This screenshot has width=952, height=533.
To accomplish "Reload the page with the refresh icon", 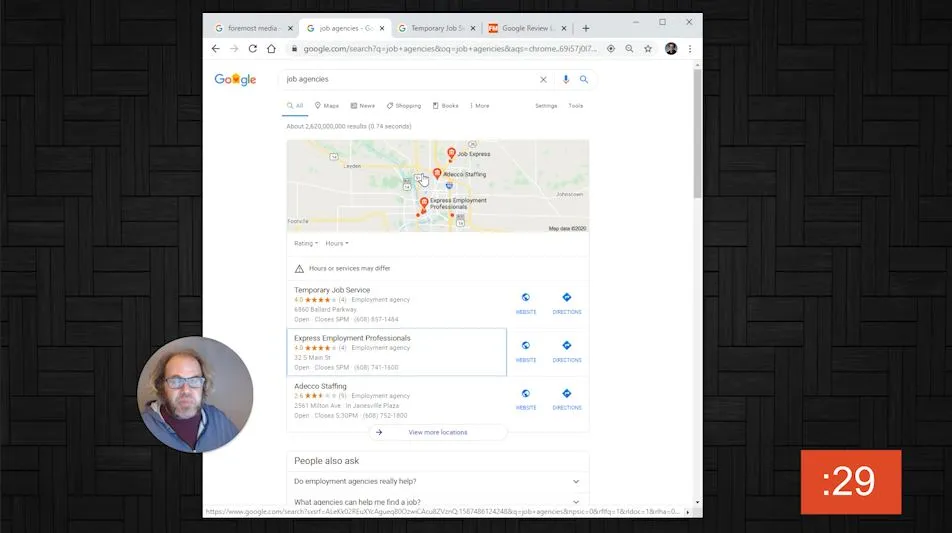I will pyautogui.click(x=253, y=49).
